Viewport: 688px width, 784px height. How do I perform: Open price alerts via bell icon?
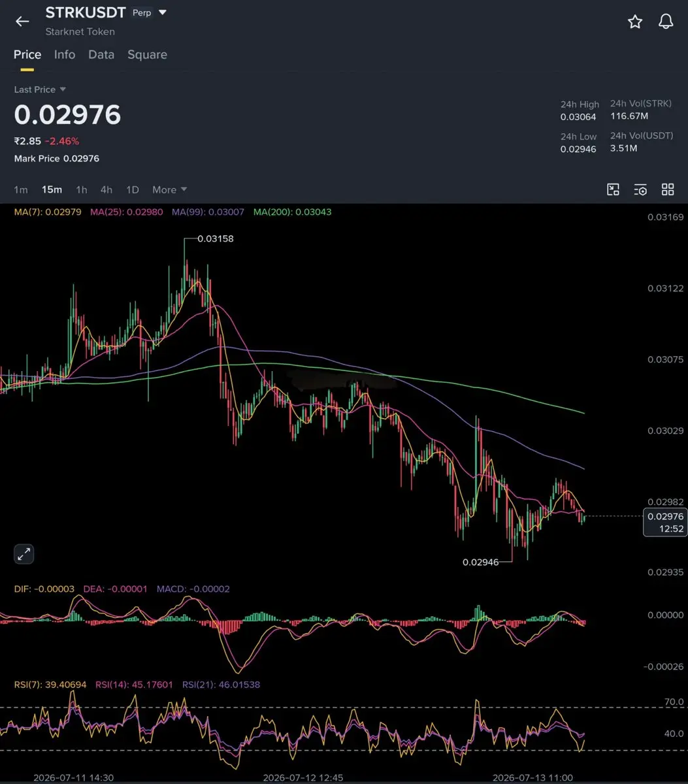[x=666, y=22]
